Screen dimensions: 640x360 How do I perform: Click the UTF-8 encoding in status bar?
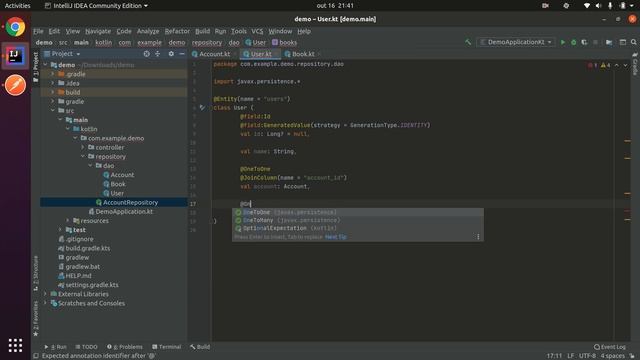(x=587, y=356)
